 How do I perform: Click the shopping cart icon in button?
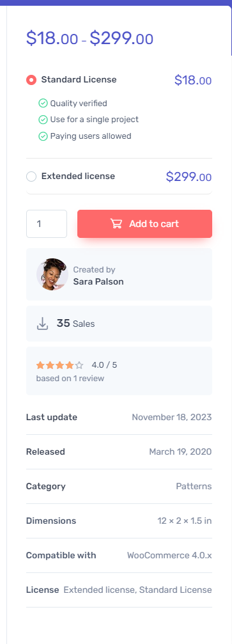coord(116,224)
